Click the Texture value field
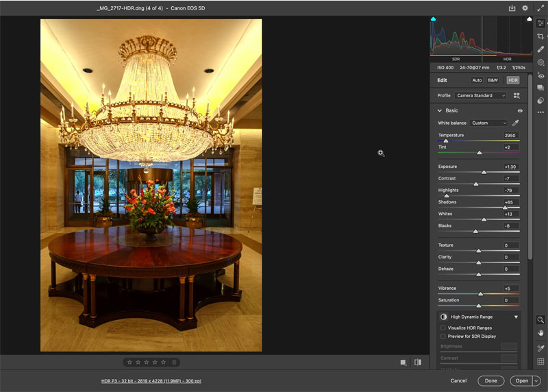Image resolution: width=548 pixels, height=392 pixels. tap(510, 245)
